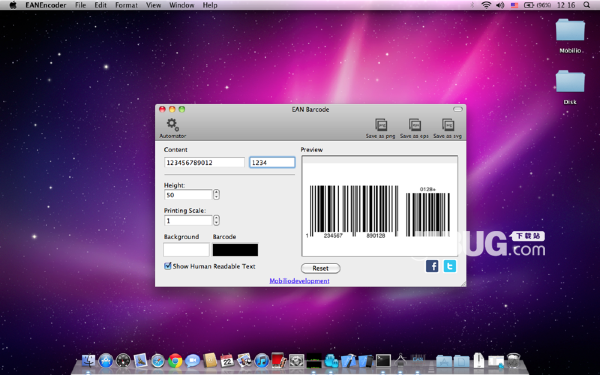Click the Height value field

coord(188,195)
